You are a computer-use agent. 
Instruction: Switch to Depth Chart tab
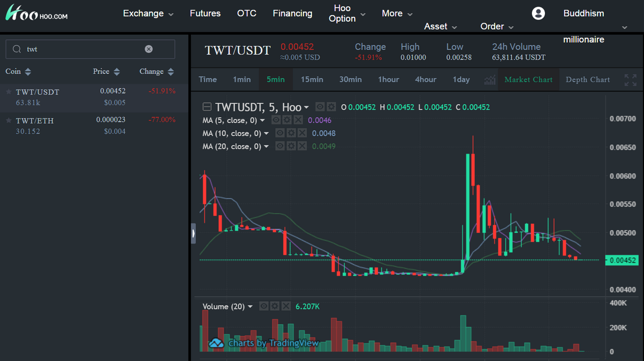[588, 79]
